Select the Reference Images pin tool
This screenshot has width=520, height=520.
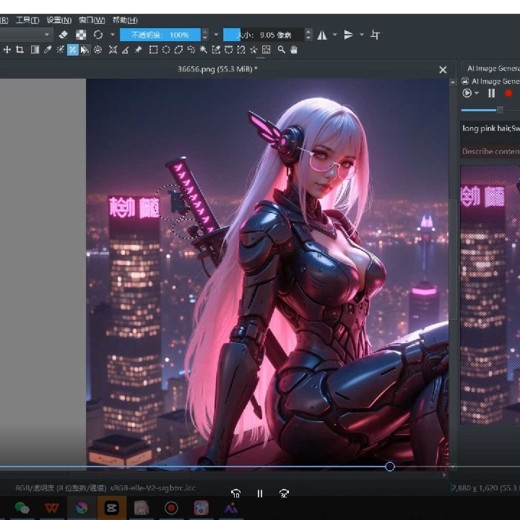click(x=138, y=50)
